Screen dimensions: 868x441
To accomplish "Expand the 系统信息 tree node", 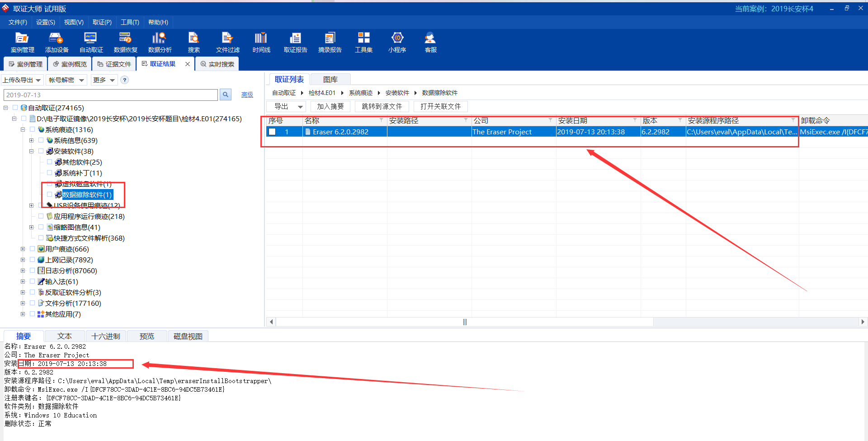I will pyautogui.click(x=31, y=140).
